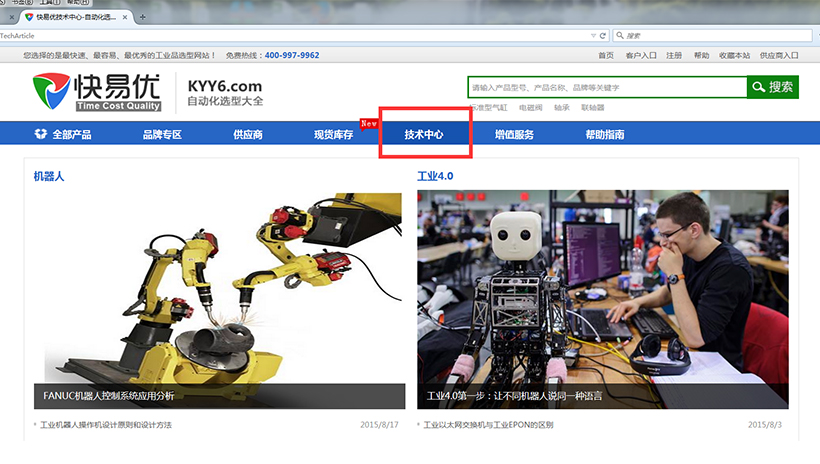The image size is (820, 464).
Task: Click 供应商入口 supplier entrance link
Action: 779,55
